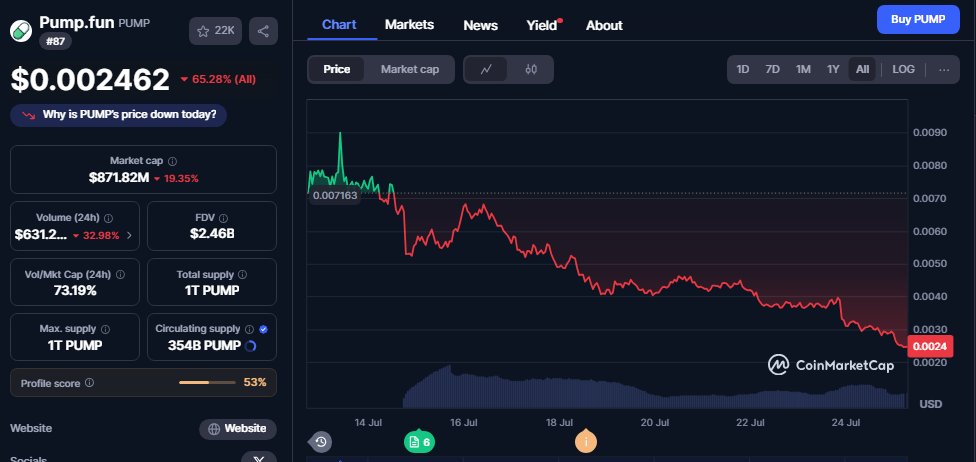976x462 pixels.
Task: Open the Chart tab
Action: click(x=339, y=25)
